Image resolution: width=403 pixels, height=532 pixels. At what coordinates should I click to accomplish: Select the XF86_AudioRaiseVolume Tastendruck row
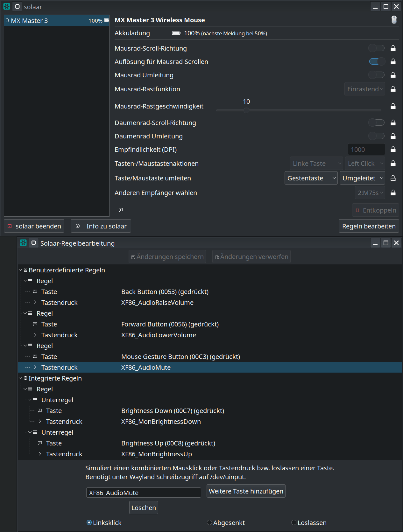(x=157, y=303)
